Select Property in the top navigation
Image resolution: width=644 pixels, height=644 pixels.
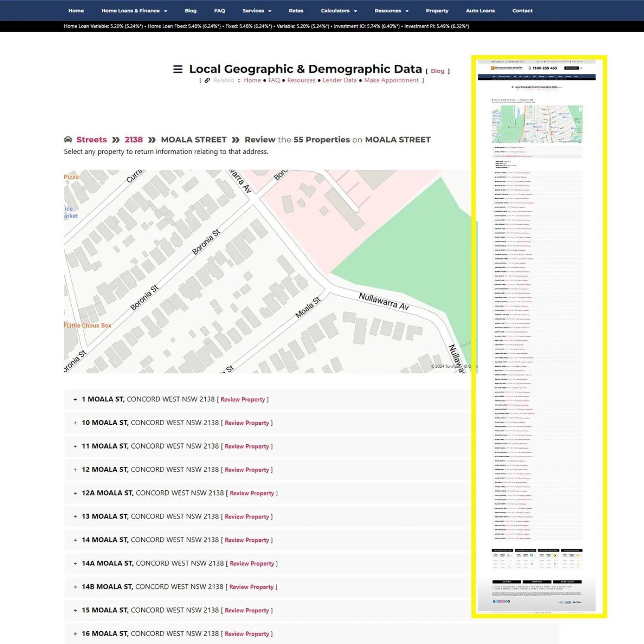pyautogui.click(x=437, y=11)
